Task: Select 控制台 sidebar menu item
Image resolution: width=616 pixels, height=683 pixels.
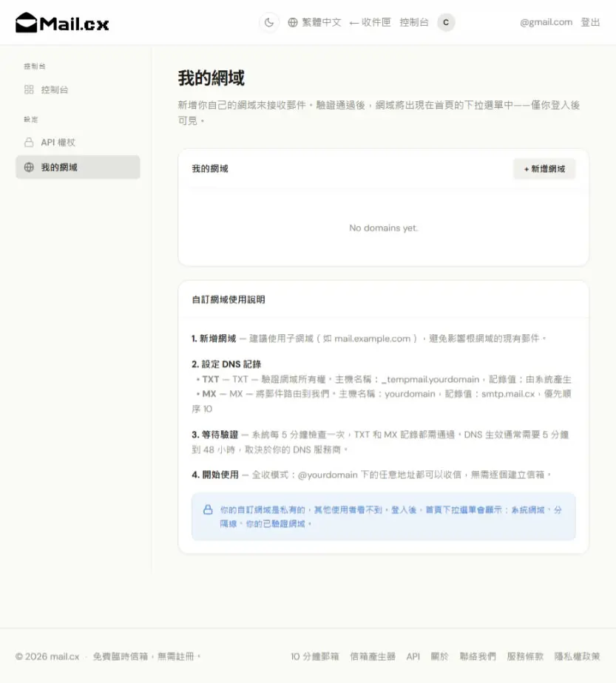Action: click(x=78, y=89)
